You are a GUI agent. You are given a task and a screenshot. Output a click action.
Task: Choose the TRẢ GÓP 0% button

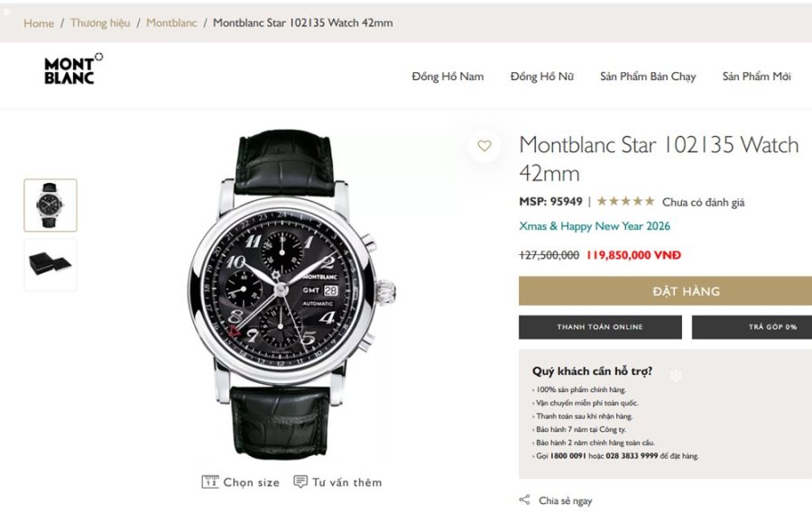point(752,327)
